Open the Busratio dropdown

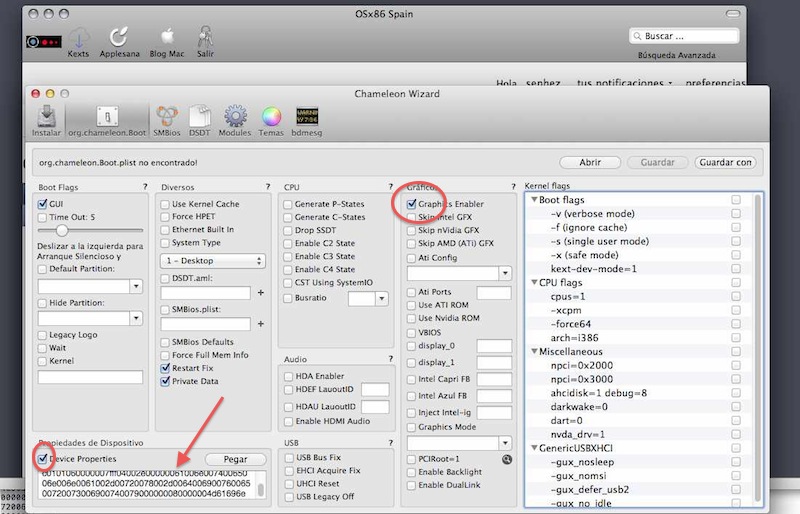coord(381,299)
